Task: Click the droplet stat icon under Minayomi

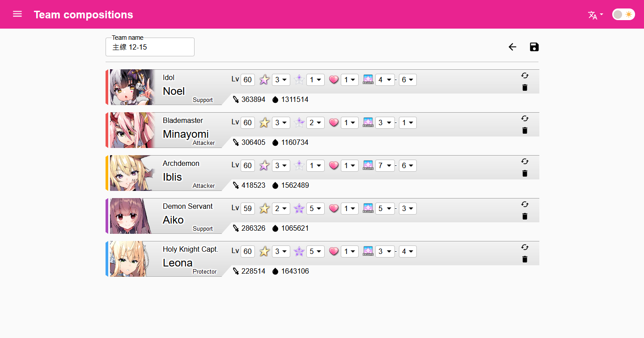Action: point(275,142)
